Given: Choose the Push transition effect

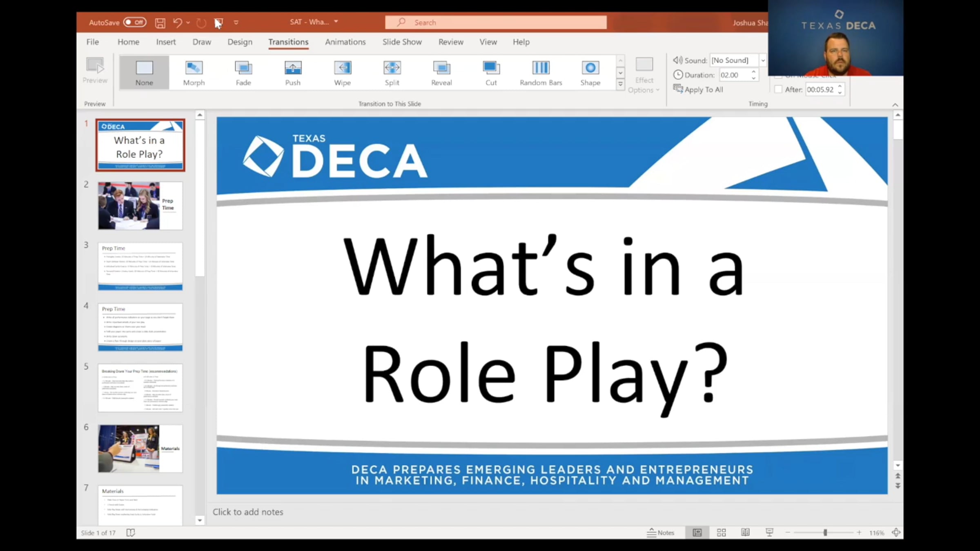Looking at the screenshot, I should click(293, 73).
